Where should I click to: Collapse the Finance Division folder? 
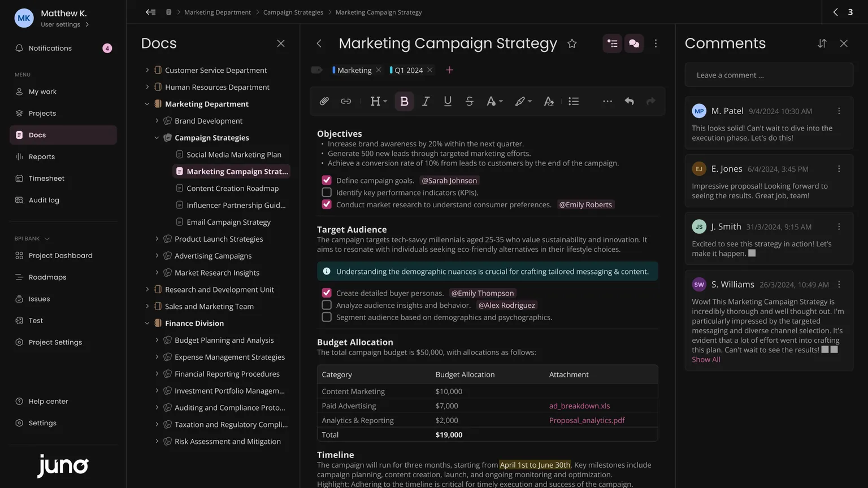tap(147, 323)
